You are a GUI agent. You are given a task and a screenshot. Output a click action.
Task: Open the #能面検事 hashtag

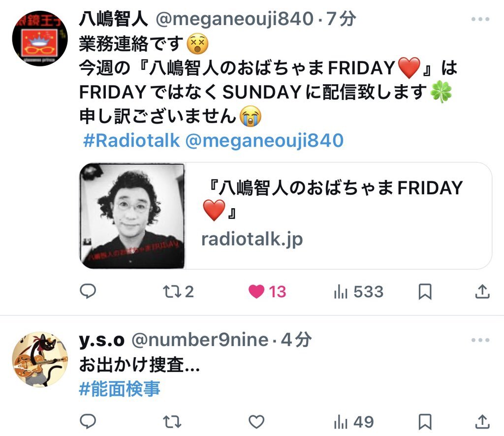[x=120, y=388]
